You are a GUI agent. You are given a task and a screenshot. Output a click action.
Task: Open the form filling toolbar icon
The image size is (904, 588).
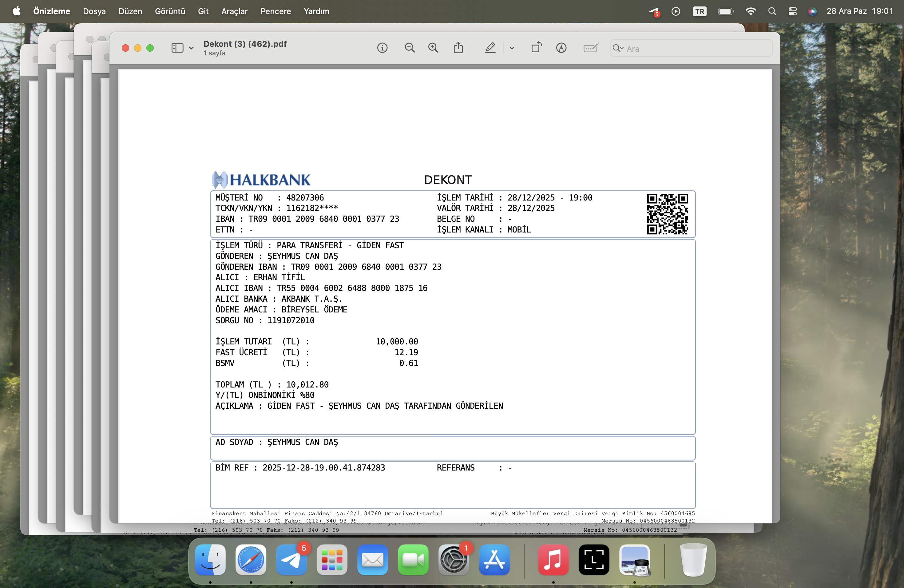591,48
